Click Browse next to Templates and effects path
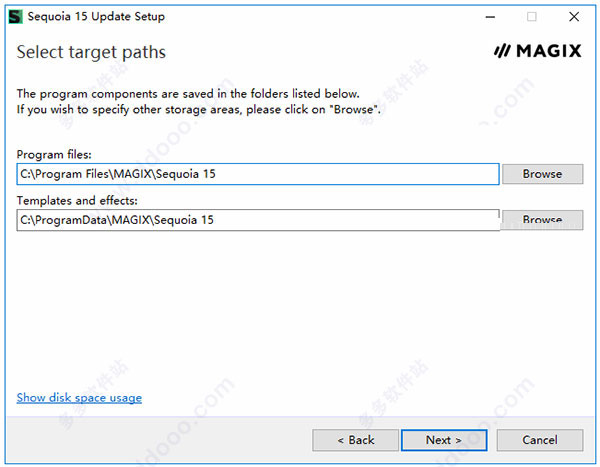600x467 pixels. click(542, 220)
